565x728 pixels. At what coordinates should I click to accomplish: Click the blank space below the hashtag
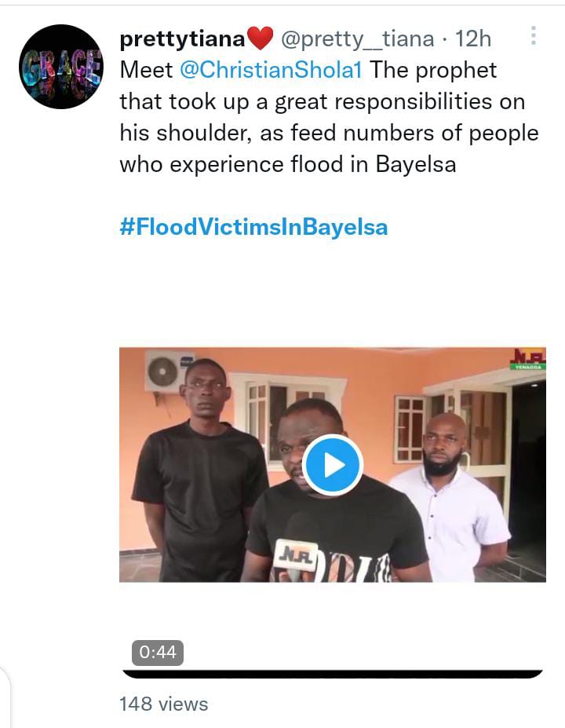pos(330,291)
